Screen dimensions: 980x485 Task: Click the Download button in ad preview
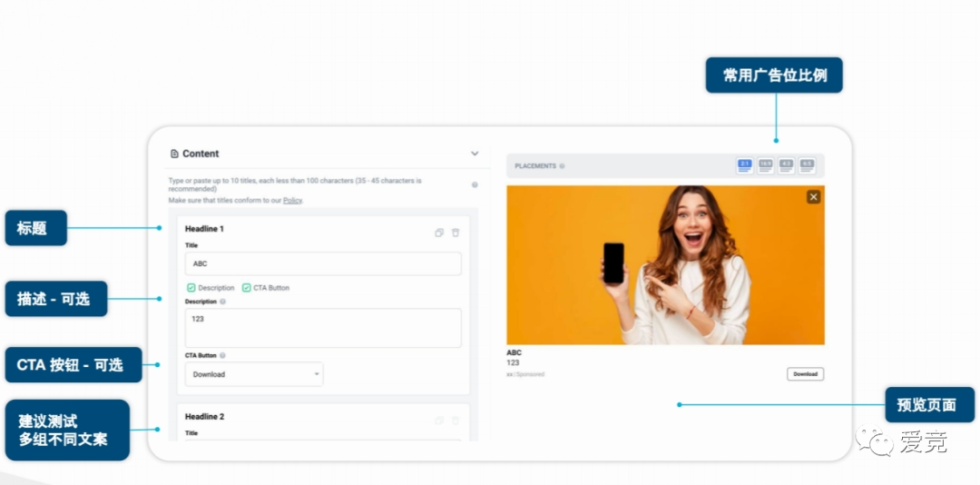[x=805, y=374]
